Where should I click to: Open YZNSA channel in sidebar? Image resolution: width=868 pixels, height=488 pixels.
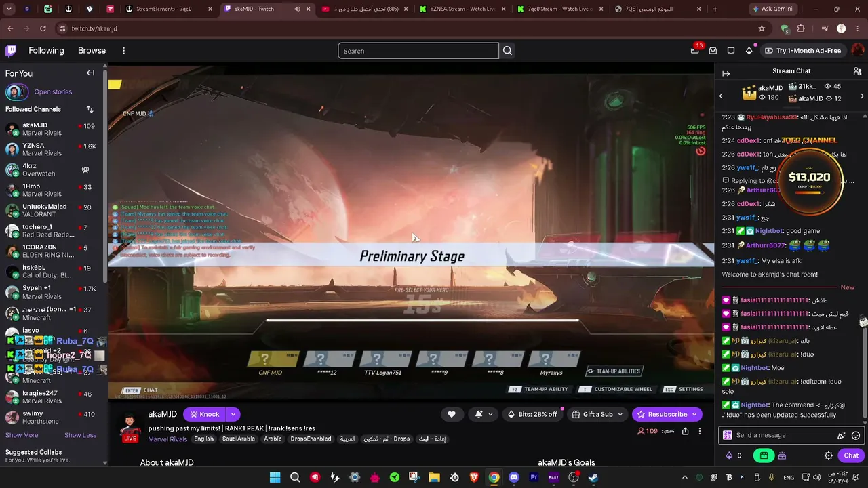pyautogui.click(x=52, y=149)
